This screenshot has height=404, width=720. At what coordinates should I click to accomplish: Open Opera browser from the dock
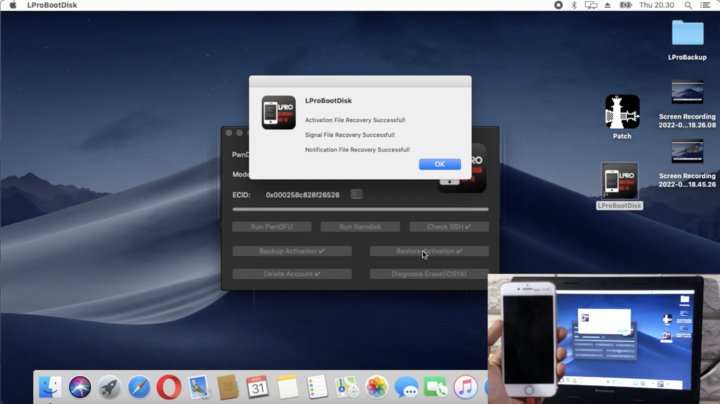169,387
